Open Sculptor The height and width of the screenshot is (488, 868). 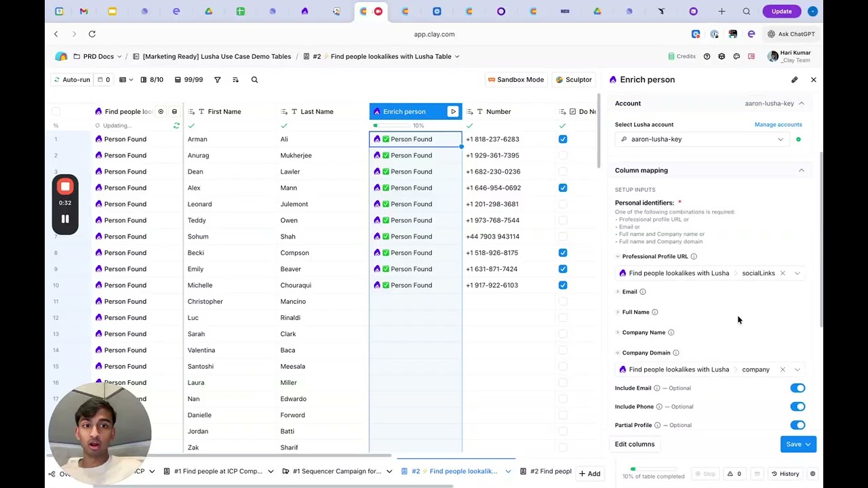tap(574, 80)
